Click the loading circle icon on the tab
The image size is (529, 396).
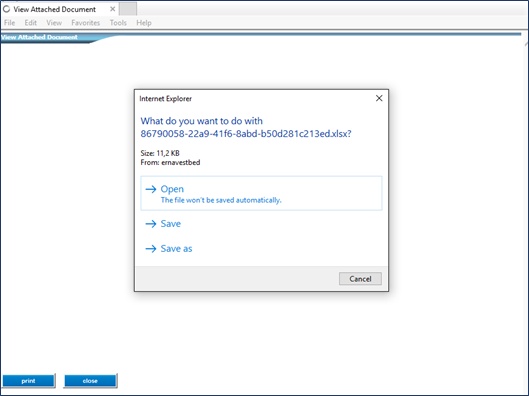tap(6, 9)
